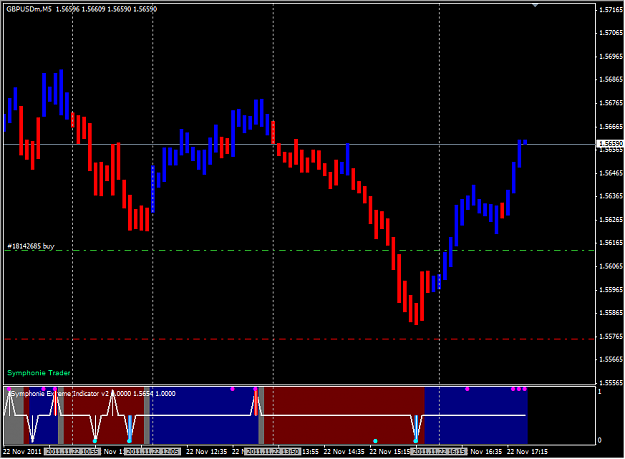Click the '2011.11.22 12:05' time marker label
625x459 pixels.
(x=153, y=452)
